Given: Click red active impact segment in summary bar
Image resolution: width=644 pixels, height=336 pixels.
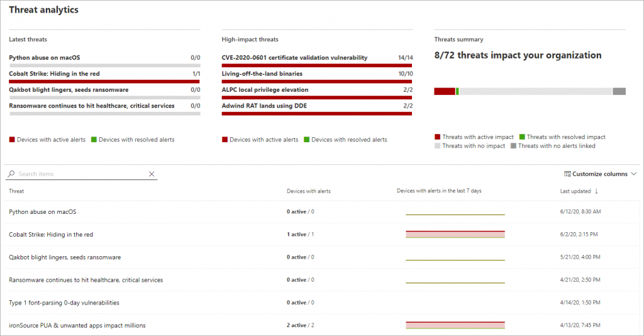Looking at the screenshot, I should [x=445, y=91].
